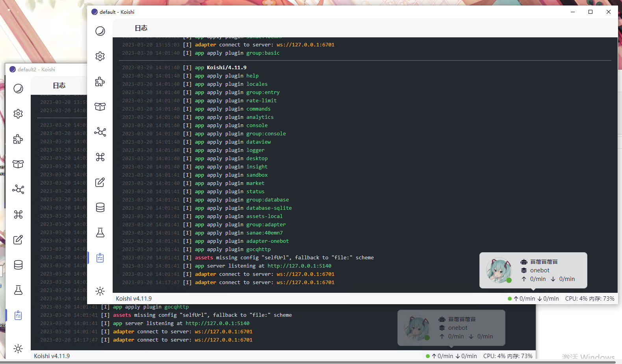Select logs clipboard icon in default2 window
Image resolution: width=622 pixels, height=364 pixels.
(18, 315)
